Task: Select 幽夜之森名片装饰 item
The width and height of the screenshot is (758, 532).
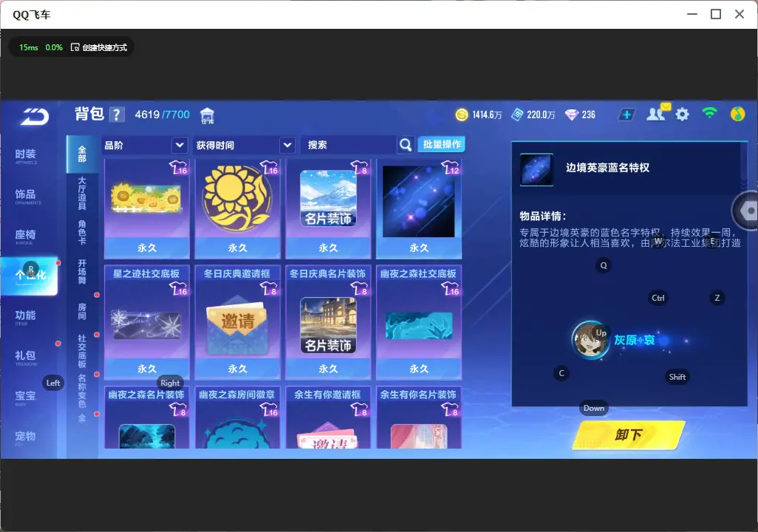Action: [x=146, y=417]
